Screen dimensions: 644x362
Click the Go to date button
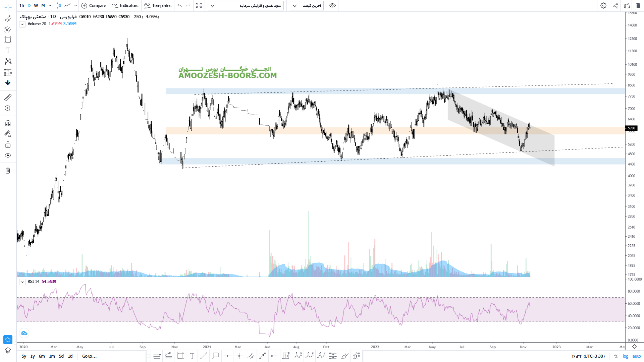click(89, 356)
